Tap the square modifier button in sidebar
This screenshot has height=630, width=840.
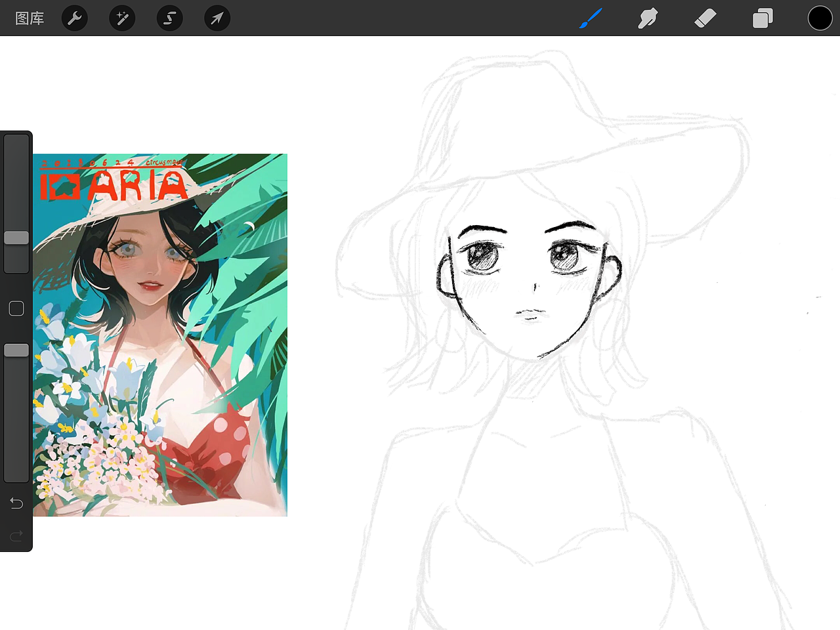pyautogui.click(x=16, y=308)
